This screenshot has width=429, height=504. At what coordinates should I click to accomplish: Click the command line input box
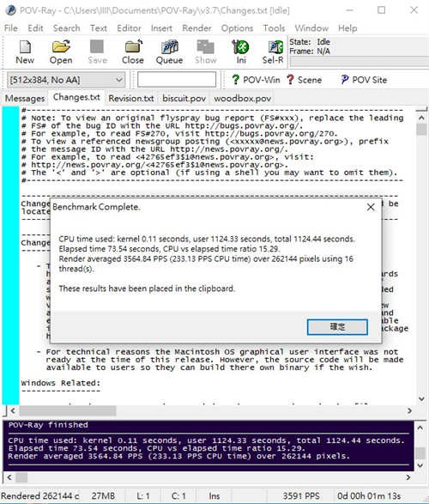tap(177, 79)
